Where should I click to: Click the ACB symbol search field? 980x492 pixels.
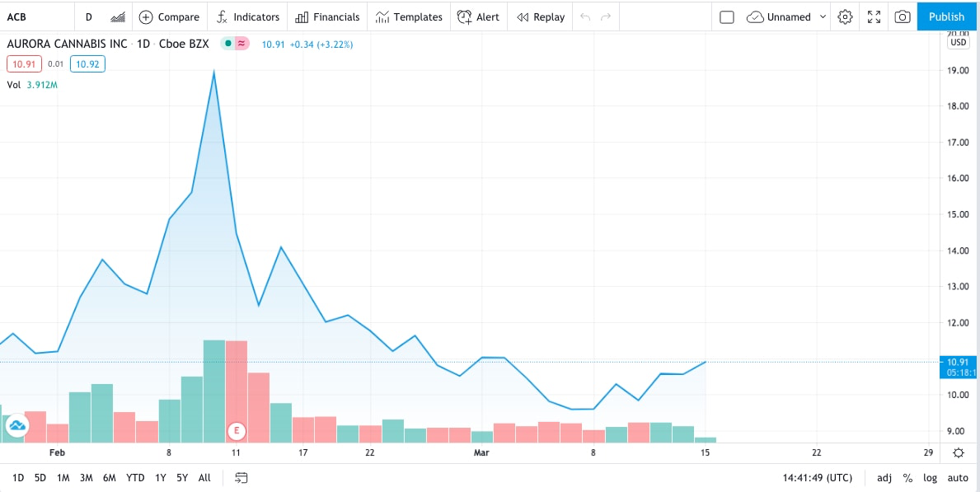coord(37,16)
